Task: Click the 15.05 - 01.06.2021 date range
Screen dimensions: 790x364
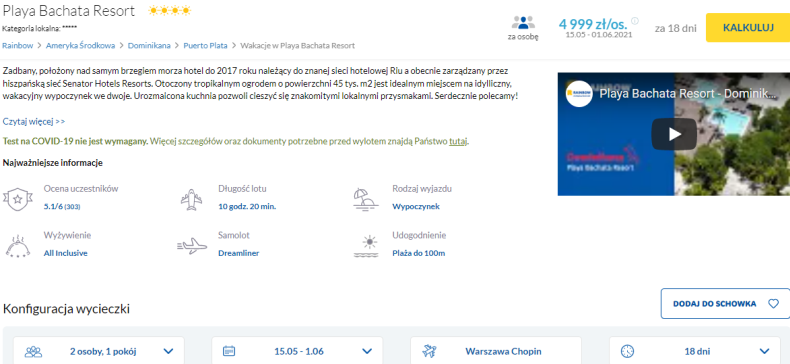Action: pos(599,35)
